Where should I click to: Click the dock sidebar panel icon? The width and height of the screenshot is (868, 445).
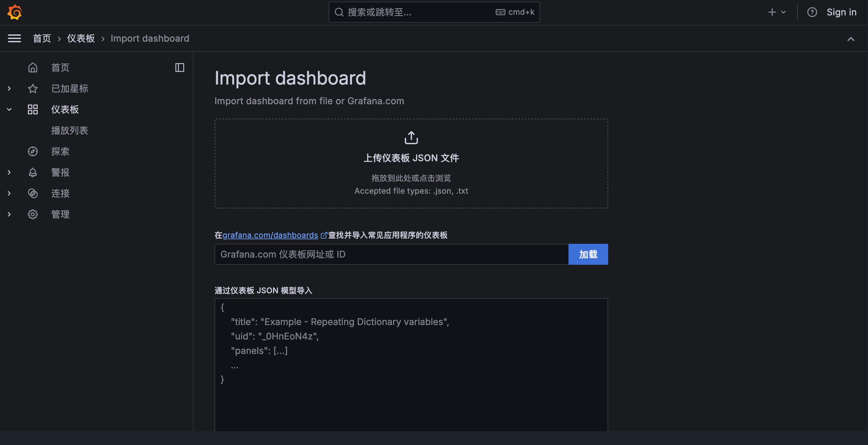click(x=179, y=68)
